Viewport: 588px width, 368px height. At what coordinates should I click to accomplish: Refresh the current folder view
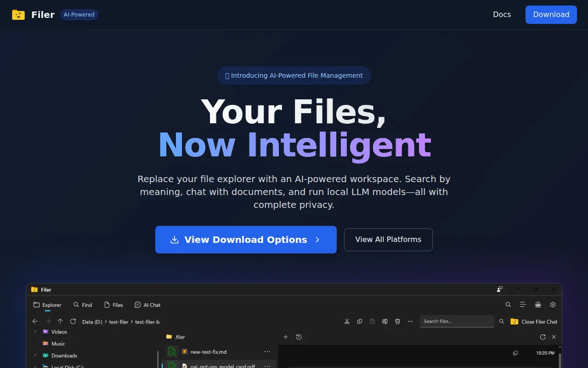(x=73, y=322)
